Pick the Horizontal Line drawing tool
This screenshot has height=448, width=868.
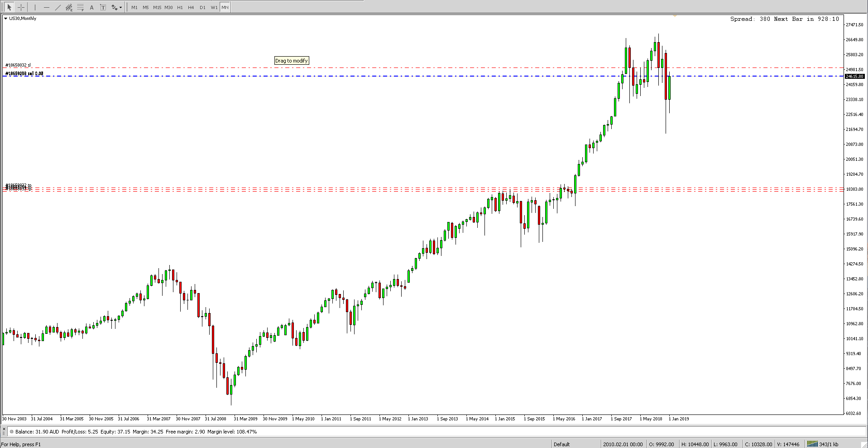46,7
